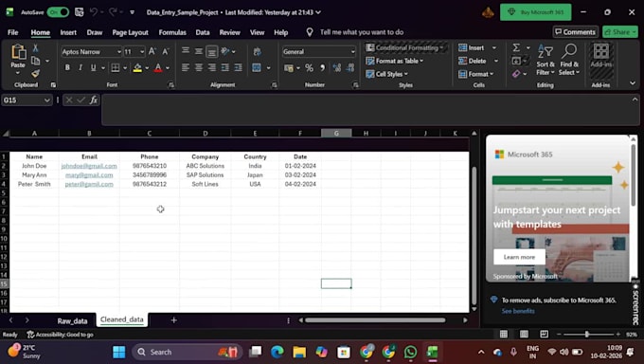Toggle Underline formatting

pos(93,68)
